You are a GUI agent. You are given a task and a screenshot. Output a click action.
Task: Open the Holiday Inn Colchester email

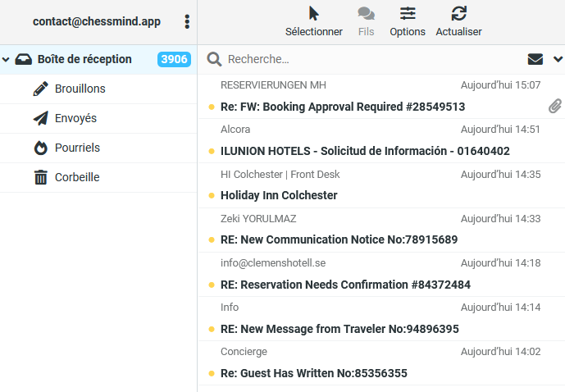pos(279,196)
